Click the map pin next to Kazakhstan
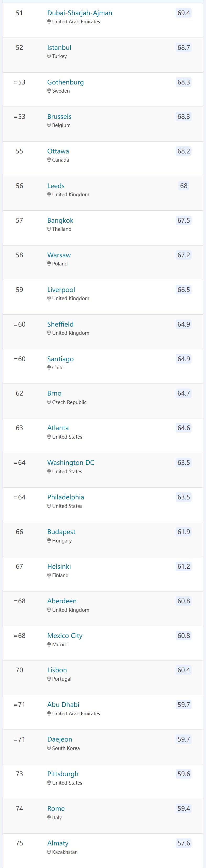The width and height of the screenshot is (206, 868). pyautogui.click(x=49, y=852)
